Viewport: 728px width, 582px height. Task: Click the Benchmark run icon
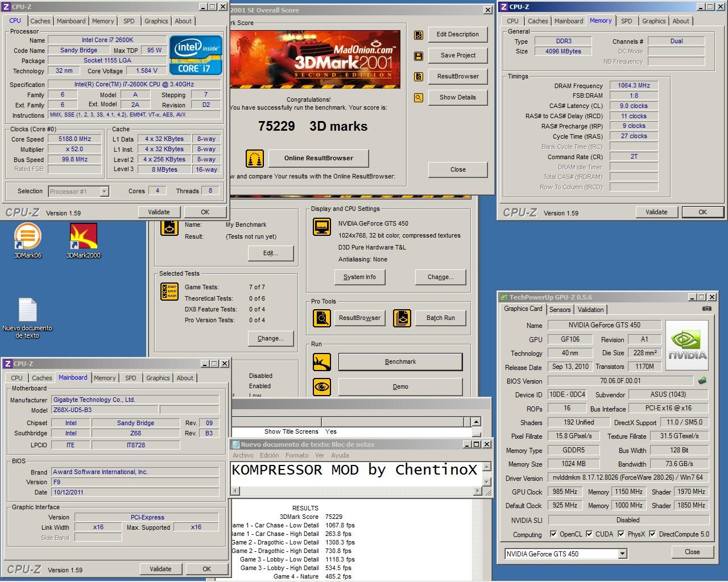click(x=322, y=361)
